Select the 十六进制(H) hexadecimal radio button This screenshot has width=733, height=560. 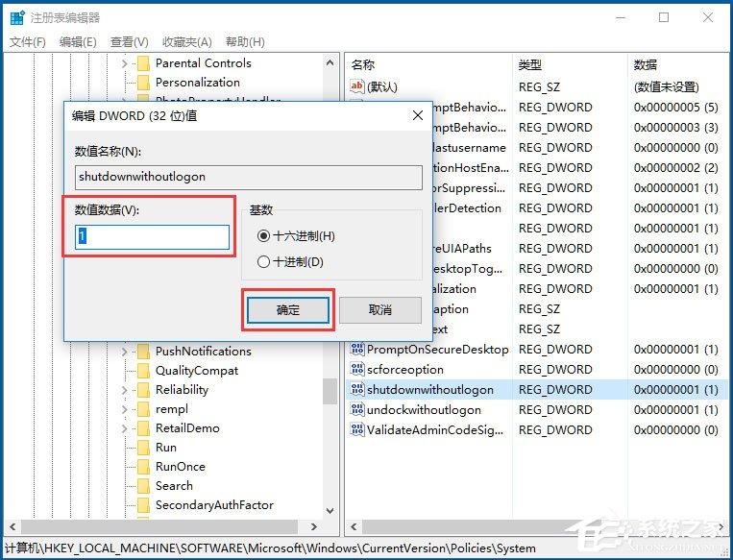coord(263,236)
